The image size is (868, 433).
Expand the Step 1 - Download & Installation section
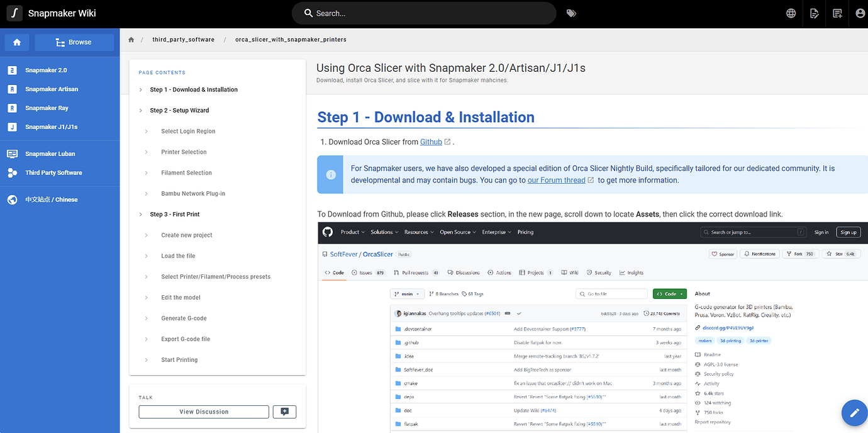pos(141,89)
